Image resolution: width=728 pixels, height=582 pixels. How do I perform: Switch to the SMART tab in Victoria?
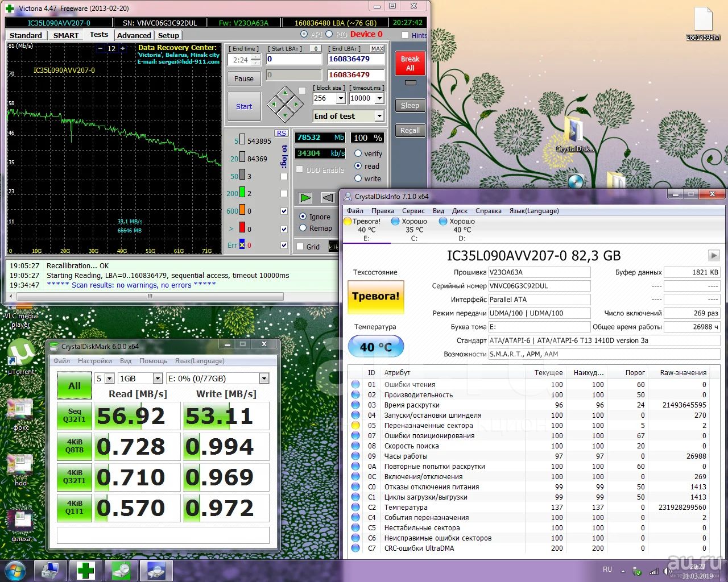[x=66, y=35]
